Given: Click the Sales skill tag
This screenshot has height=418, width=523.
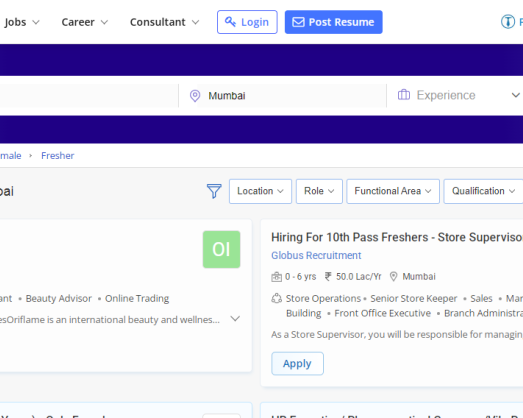Looking at the screenshot, I should point(481,298).
